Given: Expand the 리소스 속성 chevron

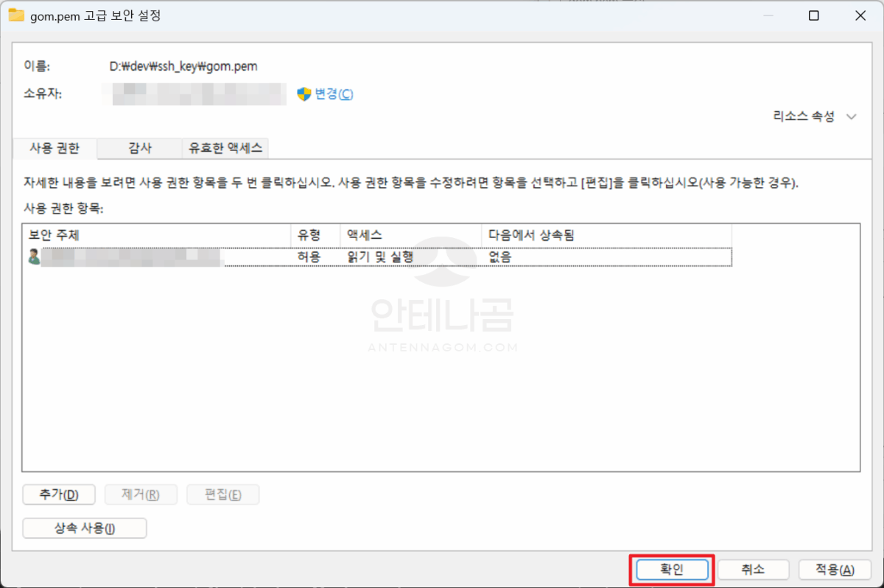Looking at the screenshot, I should point(852,116).
